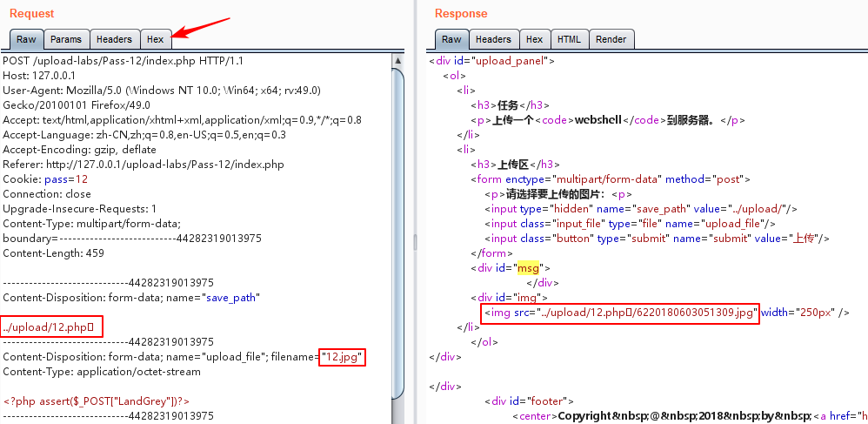
Task: Click the POST /upload-labs/Pass-12/index.php request line
Action: (123, 60)
